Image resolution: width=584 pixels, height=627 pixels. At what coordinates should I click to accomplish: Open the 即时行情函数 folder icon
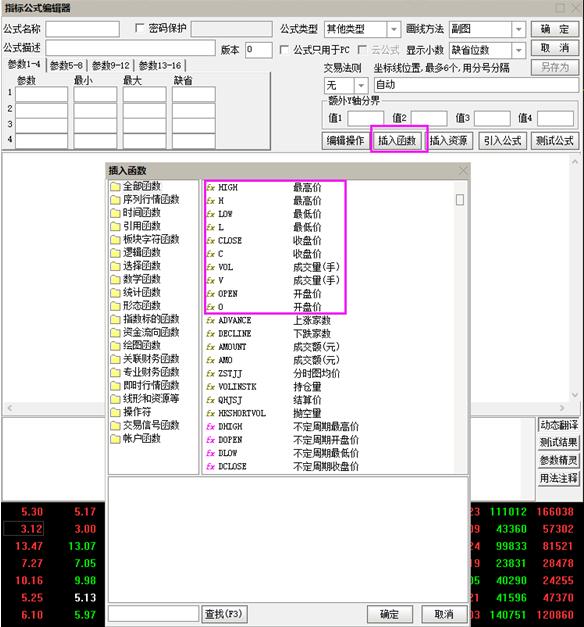coord(116,385)
